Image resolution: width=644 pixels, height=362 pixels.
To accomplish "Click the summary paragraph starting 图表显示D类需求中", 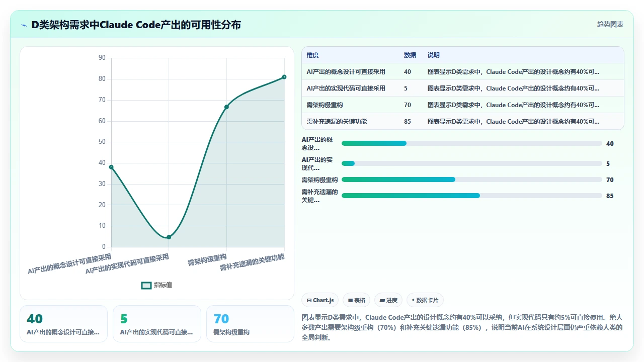I will pyautogui.click(x=462, y=327).
